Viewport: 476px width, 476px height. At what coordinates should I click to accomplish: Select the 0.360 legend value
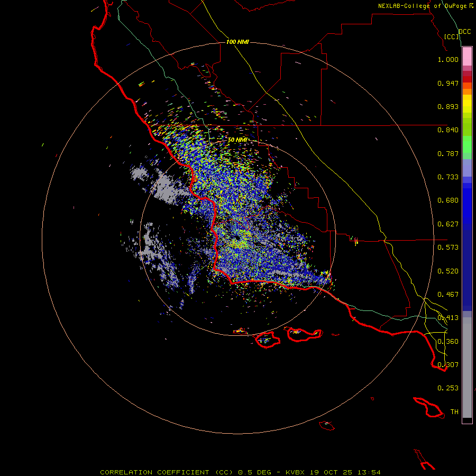tap(448, 342)
